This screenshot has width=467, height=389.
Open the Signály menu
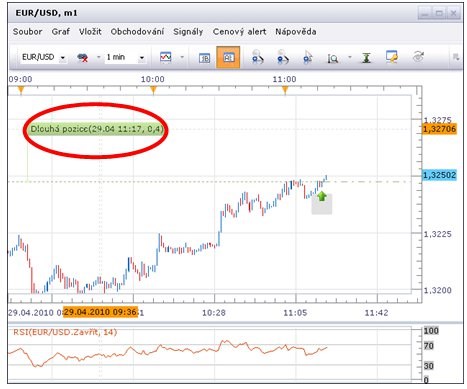188,32
